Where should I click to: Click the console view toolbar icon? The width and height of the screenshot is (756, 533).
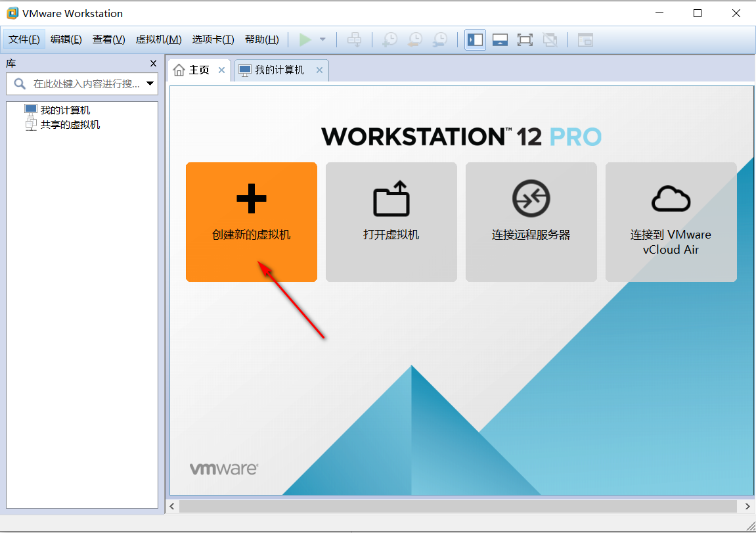click(585, 39)
